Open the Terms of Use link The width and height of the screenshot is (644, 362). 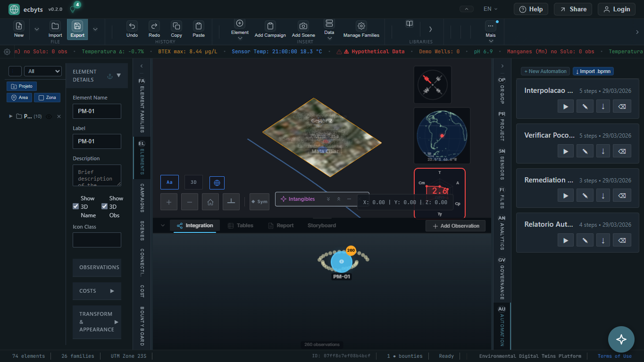[614, 356]
